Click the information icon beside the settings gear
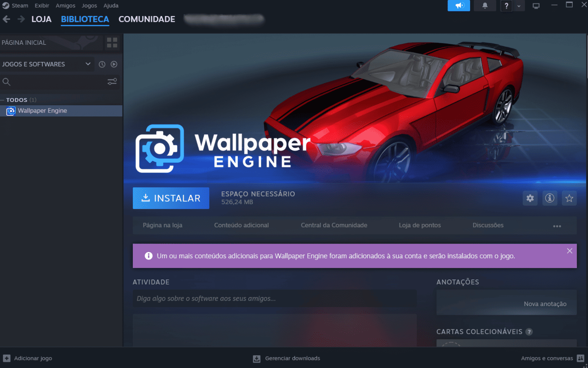The height and width of the screenshot is (368, 588). [x=550, y=198]
